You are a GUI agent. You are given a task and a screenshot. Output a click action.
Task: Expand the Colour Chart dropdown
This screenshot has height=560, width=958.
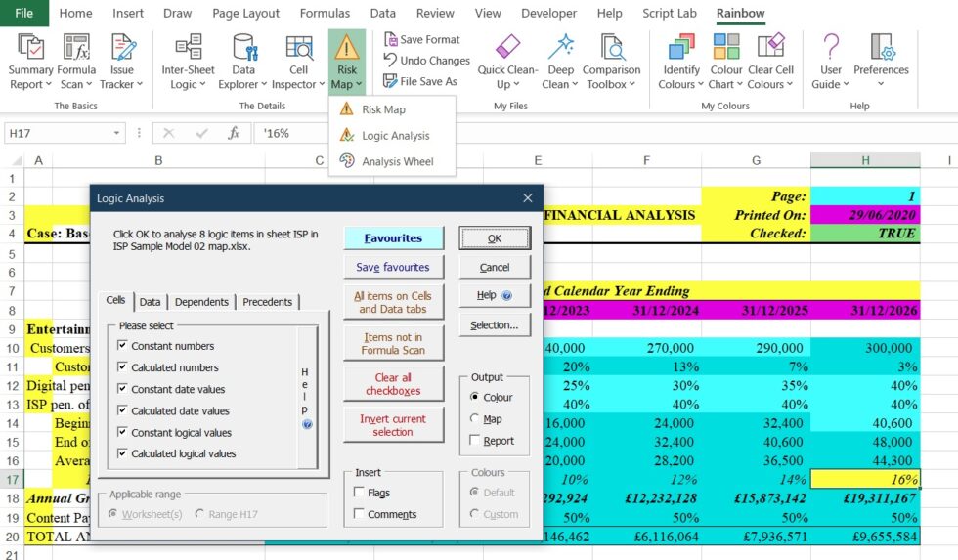(726, 61)
